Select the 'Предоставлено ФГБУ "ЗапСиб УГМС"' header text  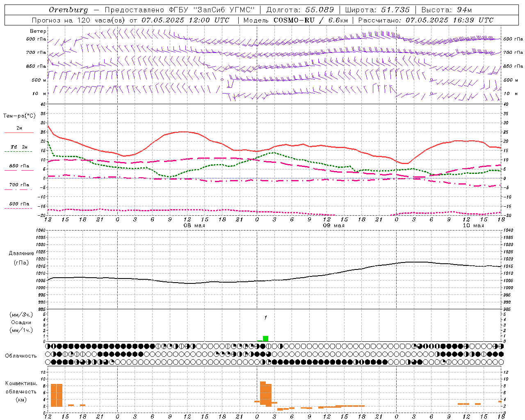pos(180,10)
